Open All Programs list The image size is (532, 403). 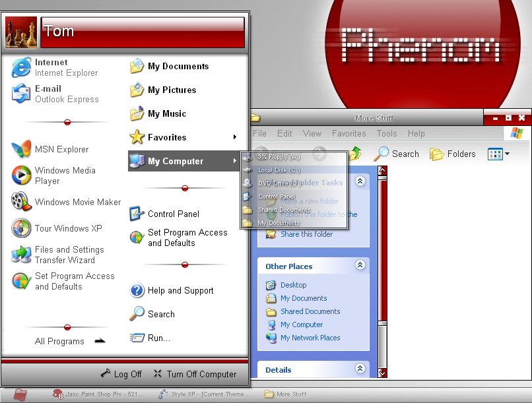coord(70,341)
